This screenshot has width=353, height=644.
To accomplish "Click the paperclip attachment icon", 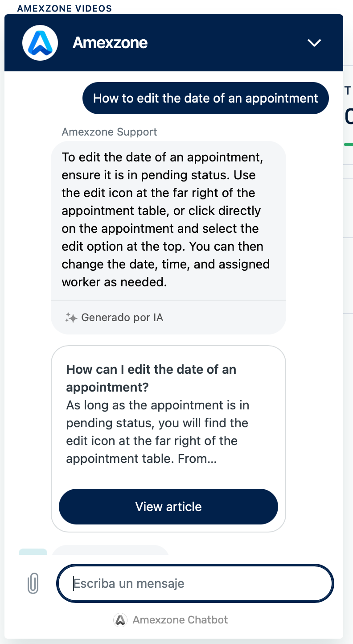I will point(33,583).
